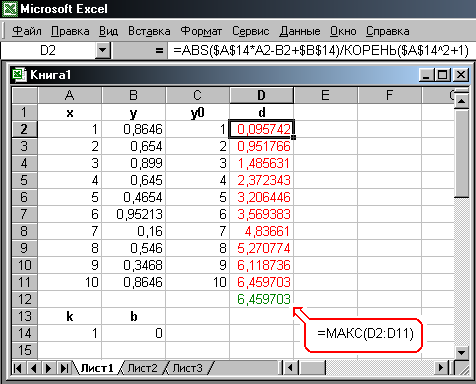Select column A header
Viewport: 476px width, 384px height.
click(70, 95)
